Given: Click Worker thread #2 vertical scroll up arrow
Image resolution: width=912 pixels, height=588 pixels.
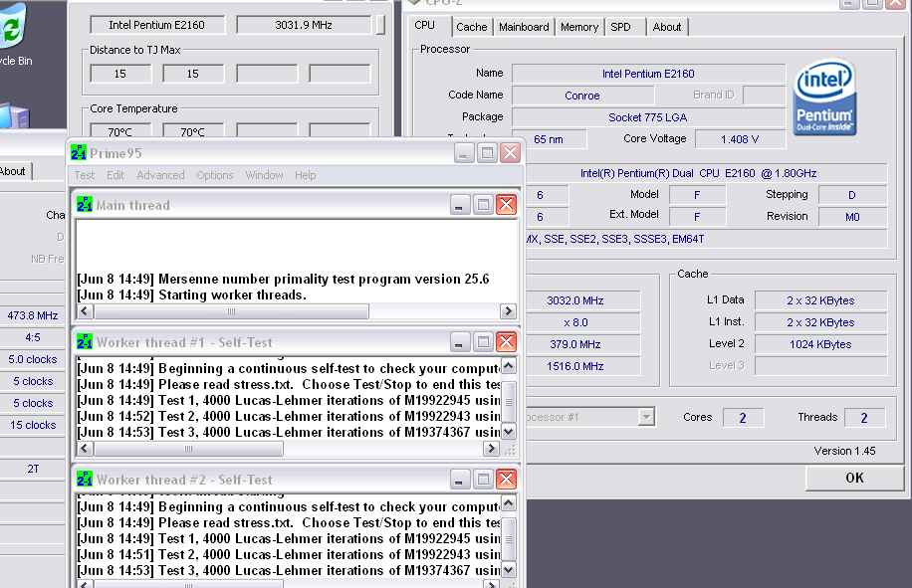Looking at the screenshot, I should click(508, 503).
